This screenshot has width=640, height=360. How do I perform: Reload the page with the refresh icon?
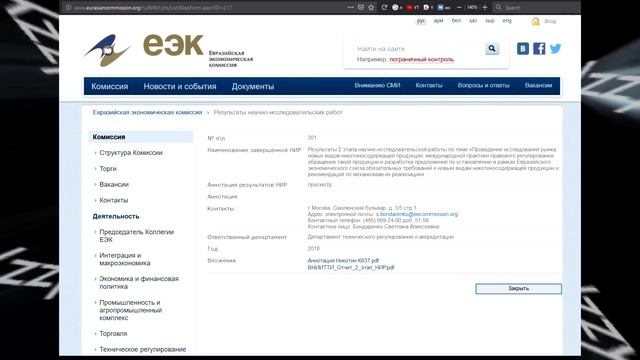[x=384, y=7]
